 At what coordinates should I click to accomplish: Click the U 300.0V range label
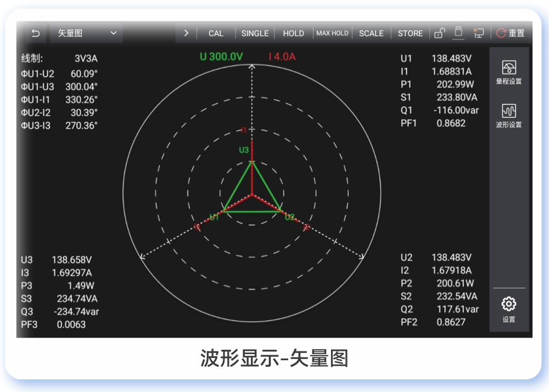coord(221,55)
